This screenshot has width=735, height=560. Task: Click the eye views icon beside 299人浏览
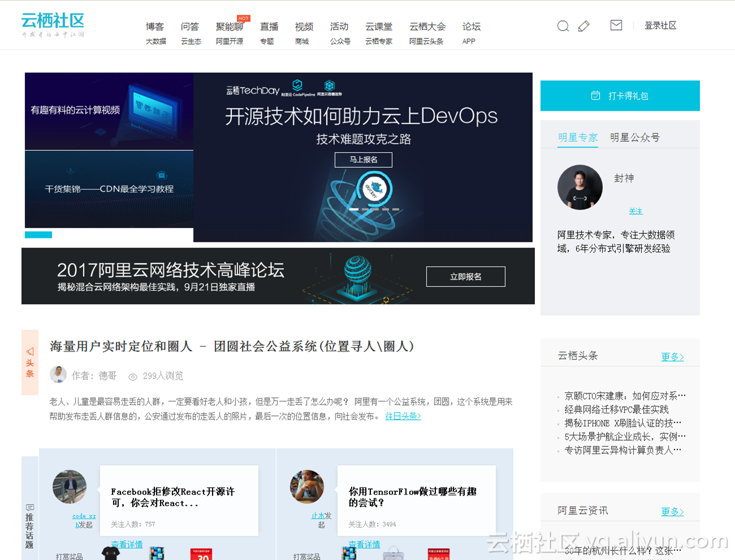(133, 376)
